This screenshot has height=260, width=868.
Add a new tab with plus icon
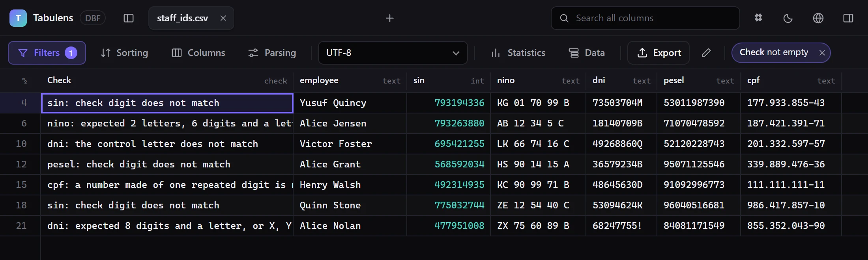tap(390, 18)
